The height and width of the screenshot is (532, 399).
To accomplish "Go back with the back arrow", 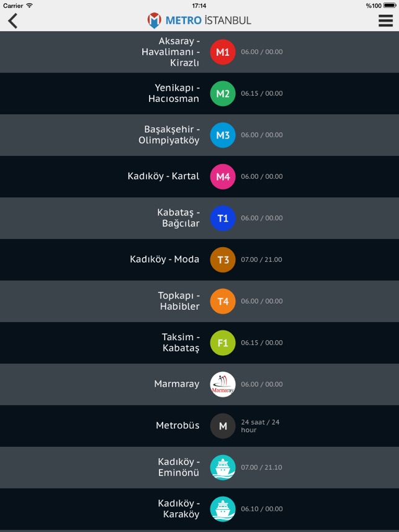I will (x=12, y=21).
